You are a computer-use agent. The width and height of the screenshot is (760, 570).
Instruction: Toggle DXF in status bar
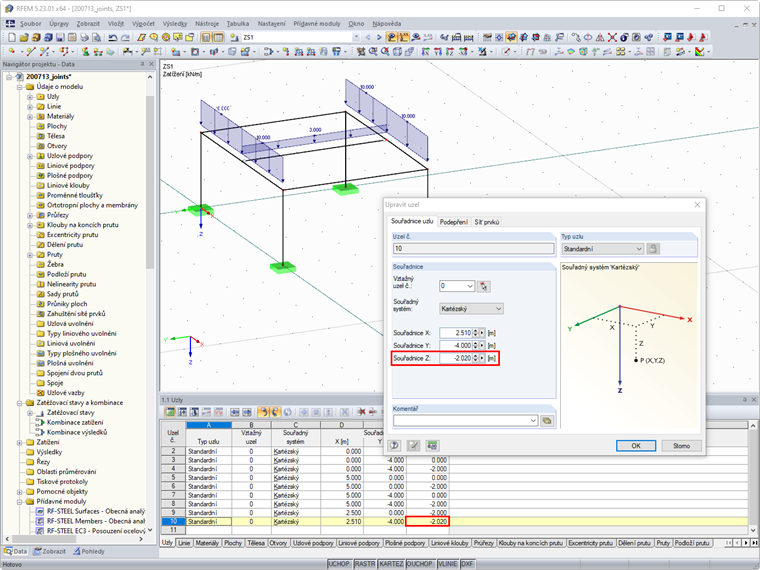click(x=467, y=564)
